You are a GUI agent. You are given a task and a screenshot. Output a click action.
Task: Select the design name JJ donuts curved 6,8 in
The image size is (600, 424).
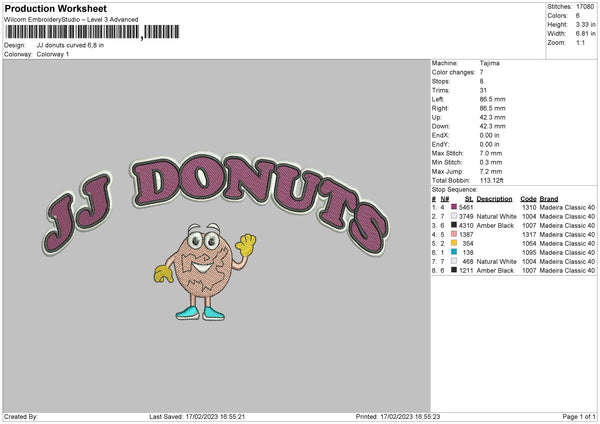(x=70, y=45)
